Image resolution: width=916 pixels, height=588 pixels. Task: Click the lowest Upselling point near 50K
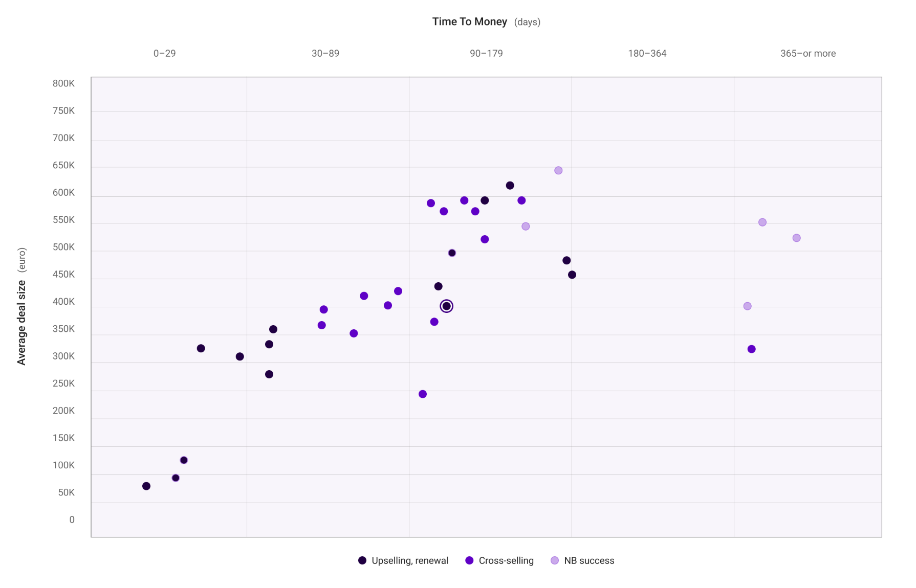(x=146, y=486)
